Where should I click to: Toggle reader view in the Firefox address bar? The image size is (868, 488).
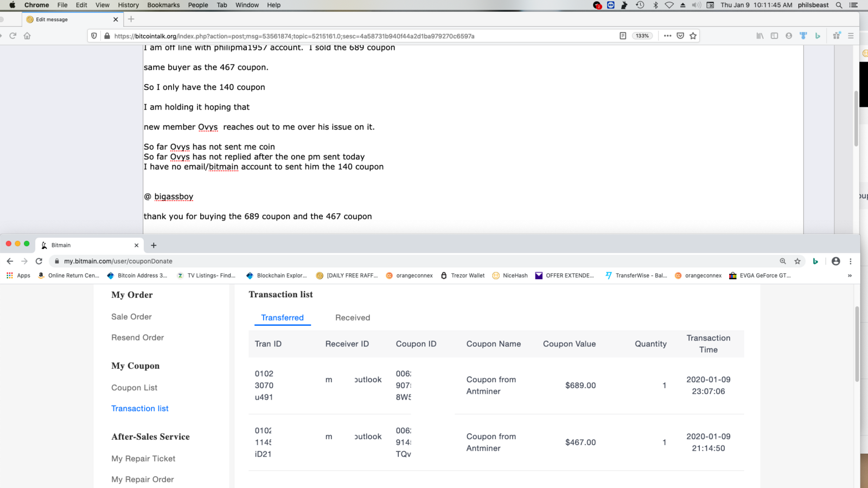tap(623, 36)
